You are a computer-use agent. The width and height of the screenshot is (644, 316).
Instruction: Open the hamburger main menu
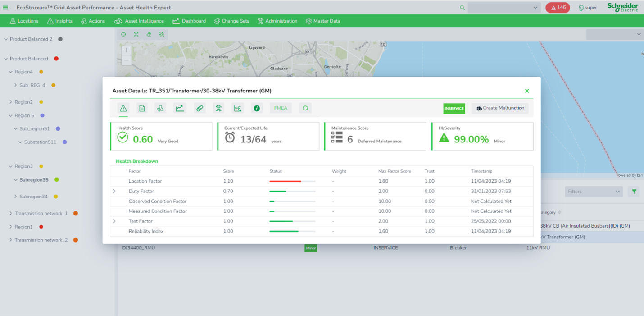point(5,8)
